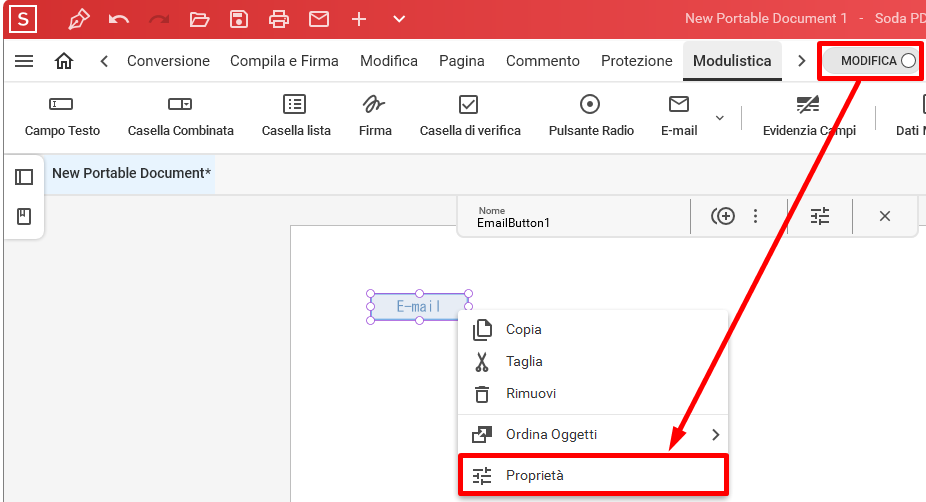This screenshot has width=926, height=502.
Task: Insert a Casella di verifica checkbox
Action: (470, 116)
